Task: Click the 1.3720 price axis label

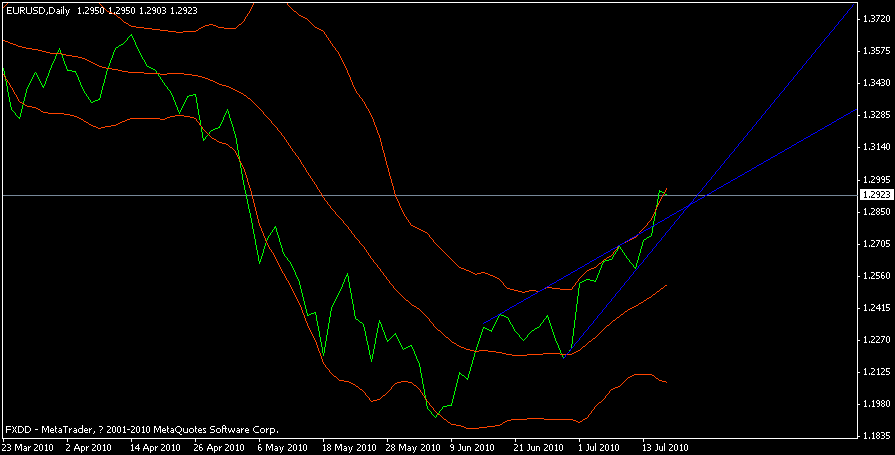Action: [x=877, y=19]
